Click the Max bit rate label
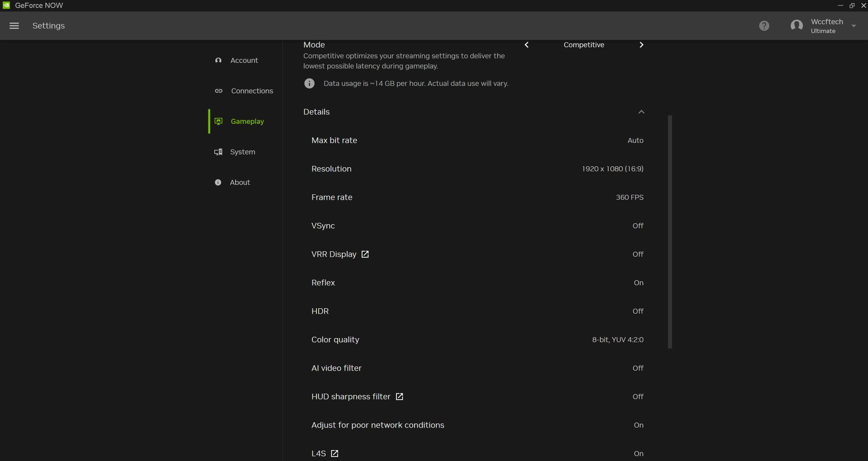This screenshot has width=868, height=461. tap(334, 140)
